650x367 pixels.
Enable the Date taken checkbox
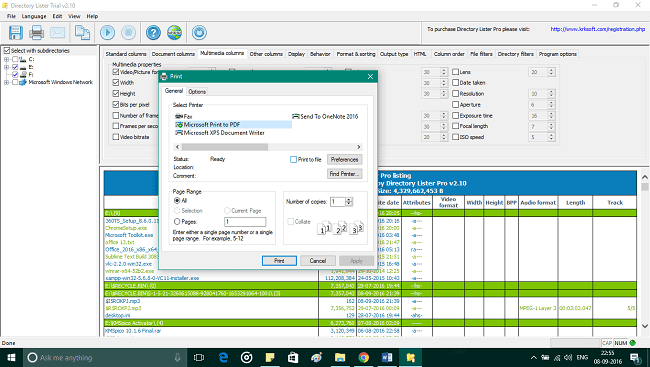(455, 83)
